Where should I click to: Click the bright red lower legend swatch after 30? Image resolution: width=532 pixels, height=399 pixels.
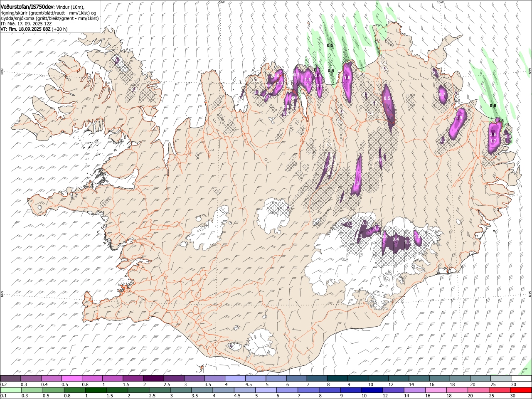click(x=521, y=390)
